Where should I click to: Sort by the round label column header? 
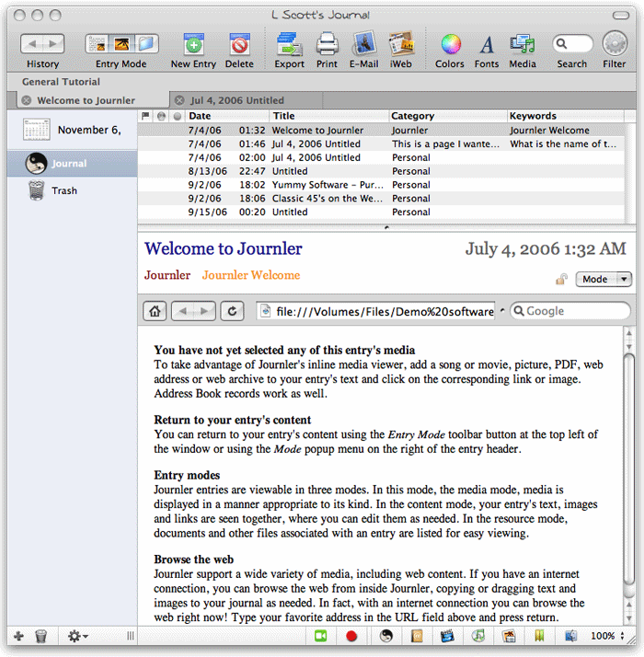point(178,116)
